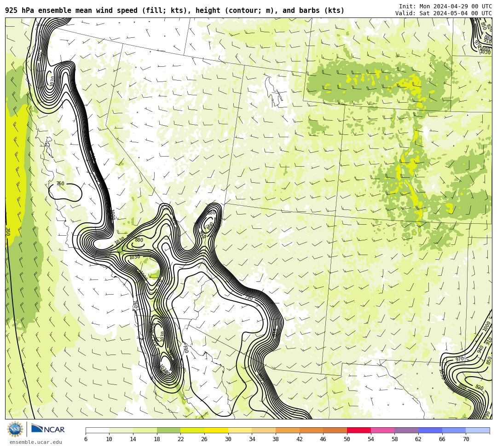This screenshot has height=448, width=497.
Task: Pick the light blue 66–70 kt swatch
Action: tap(454, 430)
